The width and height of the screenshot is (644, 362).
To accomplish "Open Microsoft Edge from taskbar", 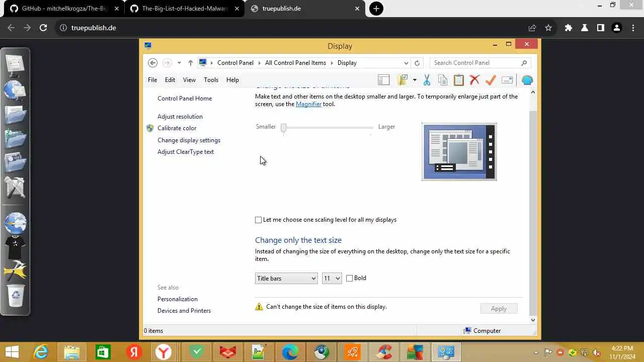I will pos(290,352).
